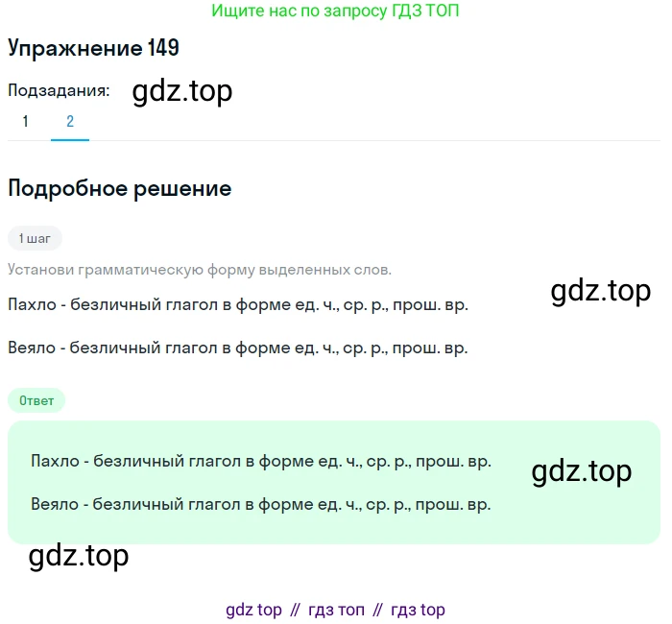Click the green 'Ищите нас по запросу ГДЗ ТОП' text

(x=335, y=11)
